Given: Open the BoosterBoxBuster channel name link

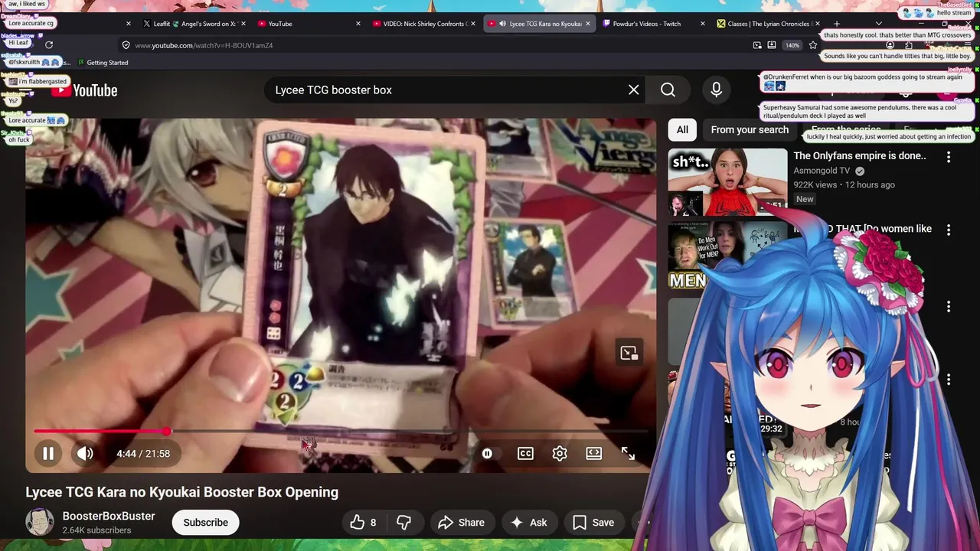Looking at the screenshot, I should coord(109,517).
